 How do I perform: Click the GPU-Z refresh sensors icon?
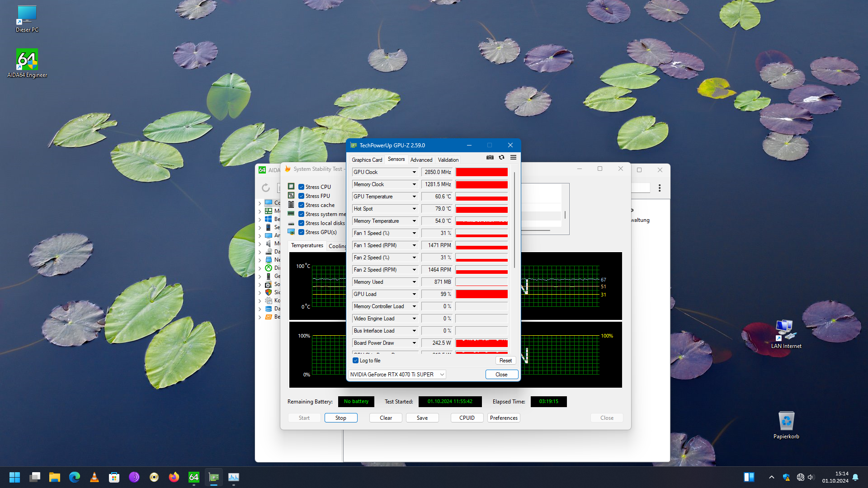pos(501,157)
